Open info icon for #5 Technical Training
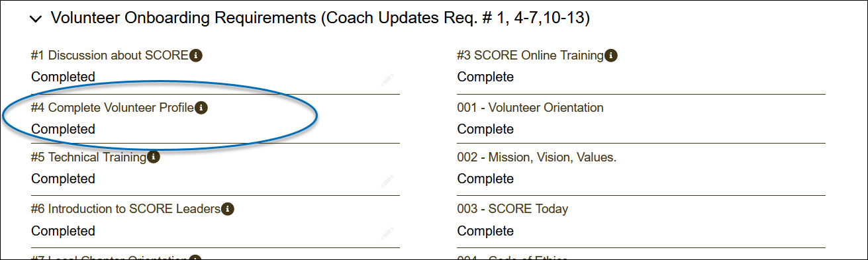This screenshot has width=868, height=260. pos(154,157)
